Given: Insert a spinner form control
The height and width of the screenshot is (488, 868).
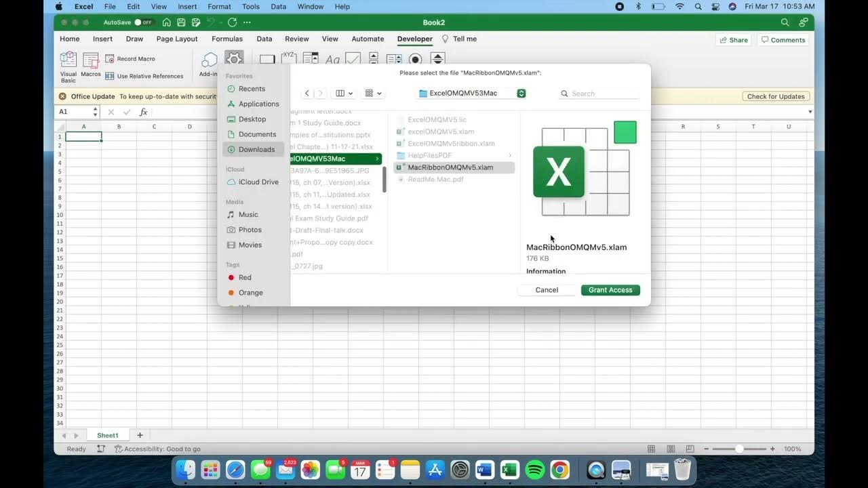Looking at the screenshot, I should click(438, 60).
